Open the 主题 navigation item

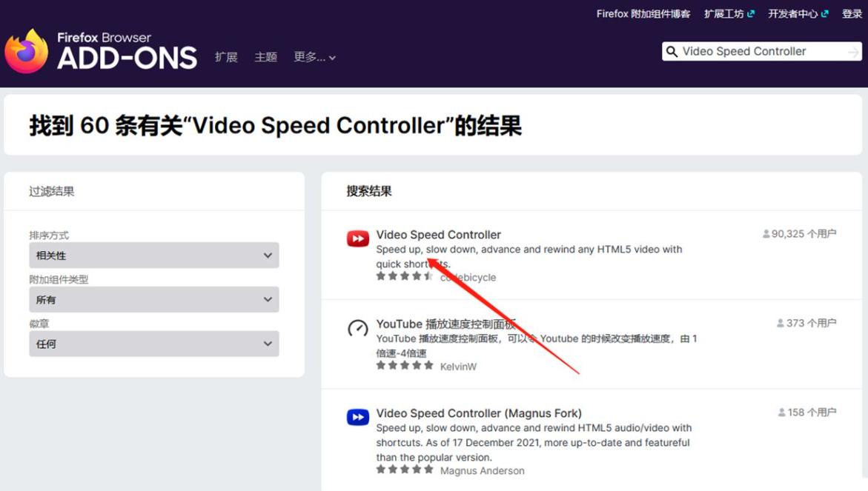click(x=265, y=57)
